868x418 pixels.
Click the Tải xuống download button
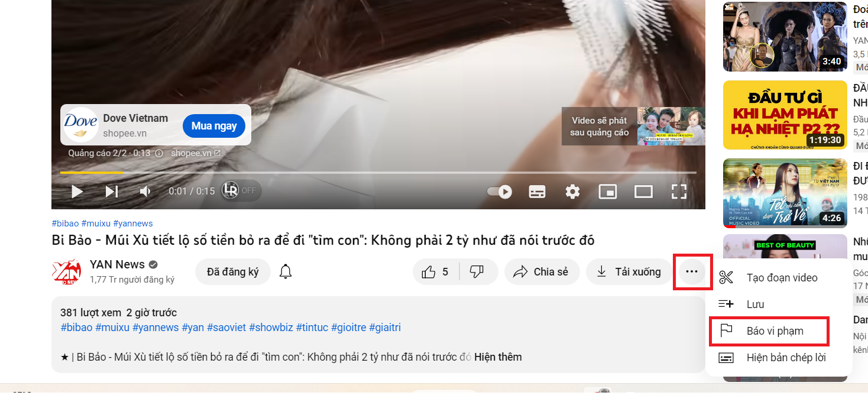coord(629,272)
